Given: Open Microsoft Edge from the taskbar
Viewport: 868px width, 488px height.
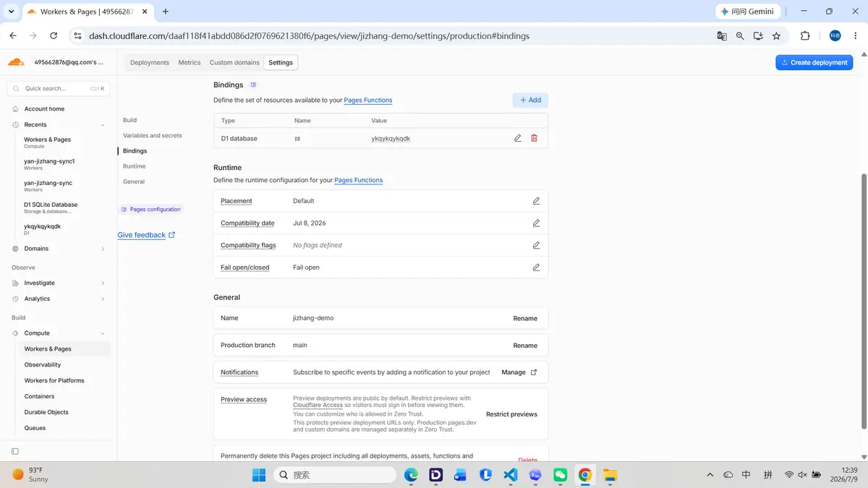Looking at the screenshot, I should (411, 475).
